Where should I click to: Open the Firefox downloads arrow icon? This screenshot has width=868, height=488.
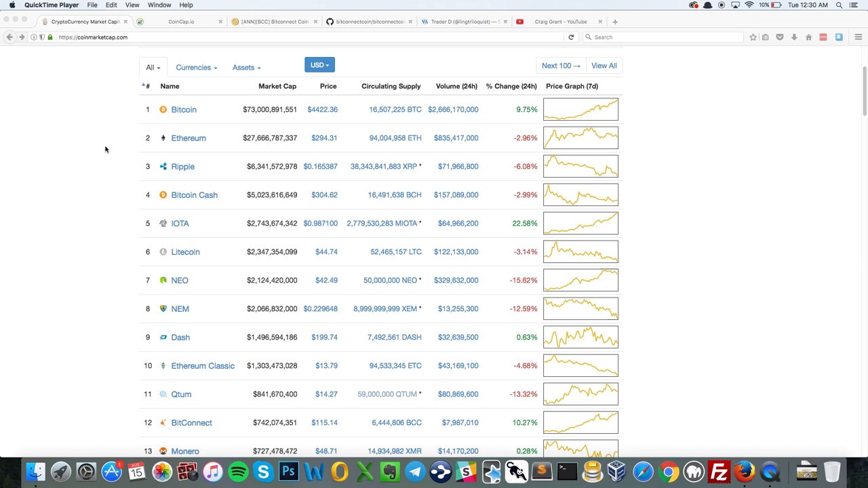794,37
